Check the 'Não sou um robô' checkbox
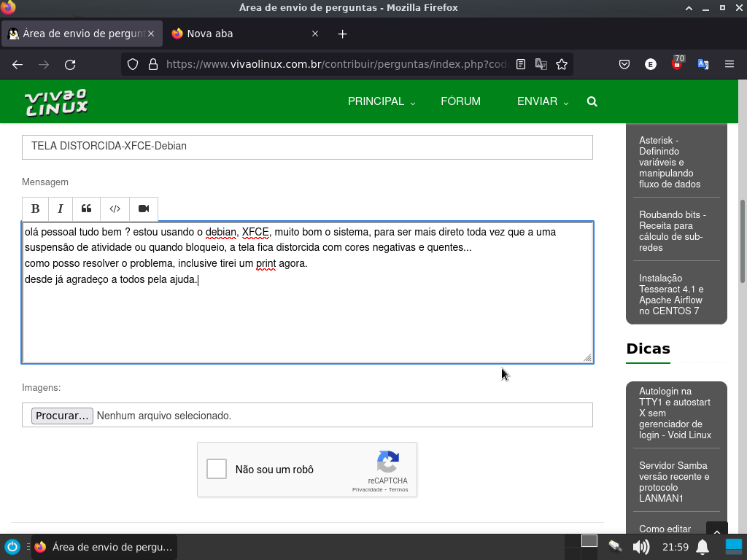Screen dimensions: 747x560 (x=216, y=469)
